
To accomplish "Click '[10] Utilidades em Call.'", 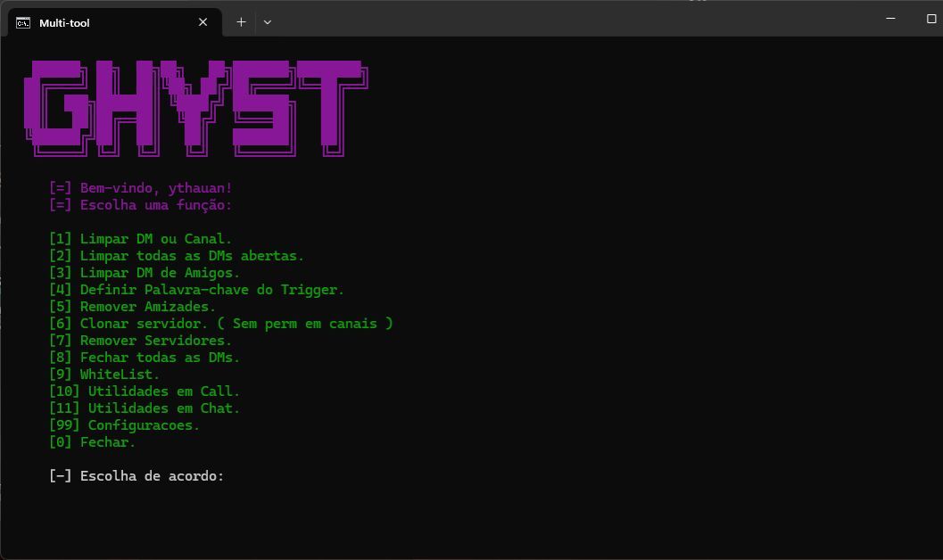I will [x=145, y=391].
